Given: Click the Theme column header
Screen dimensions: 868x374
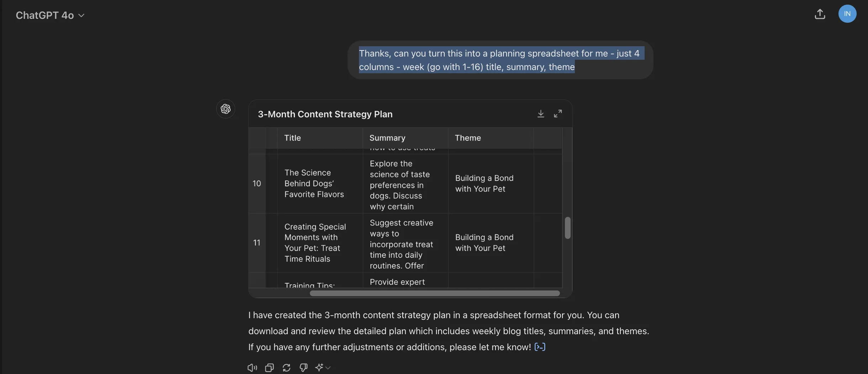Looking at the screenshot, I should (491, 138).
